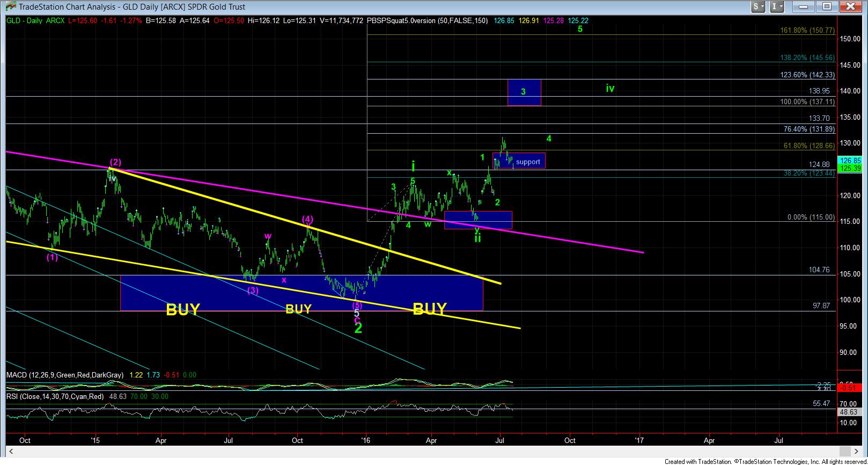This screenshot has height=465, width=868.
Task: Click the current price tag 126.85
Action: (x=851, y=161)
